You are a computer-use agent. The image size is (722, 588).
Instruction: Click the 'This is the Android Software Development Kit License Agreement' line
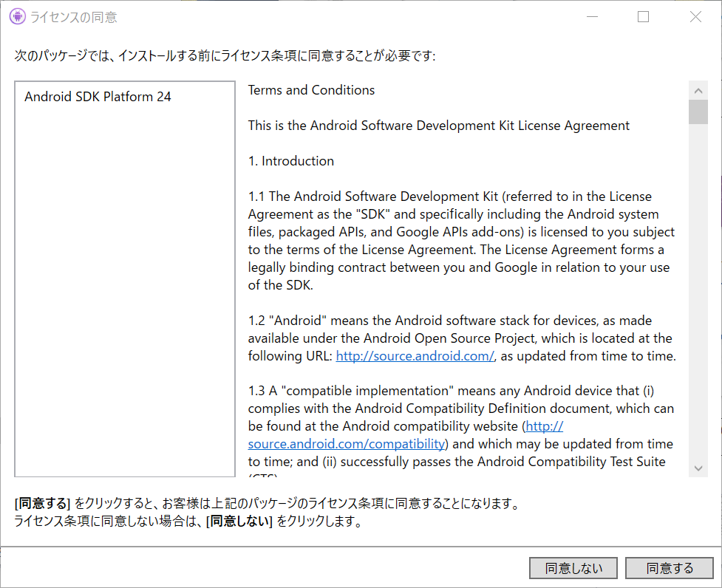(438, 126)
